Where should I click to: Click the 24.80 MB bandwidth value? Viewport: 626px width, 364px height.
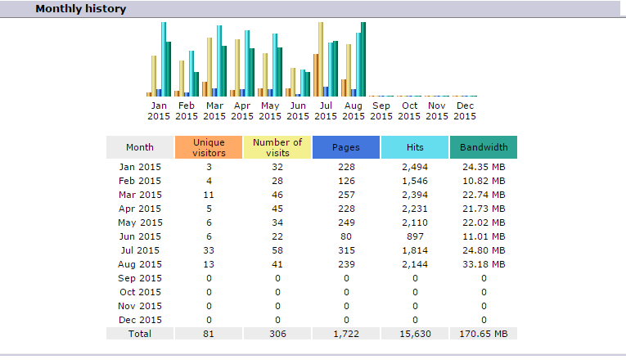(x=484, y=250)
